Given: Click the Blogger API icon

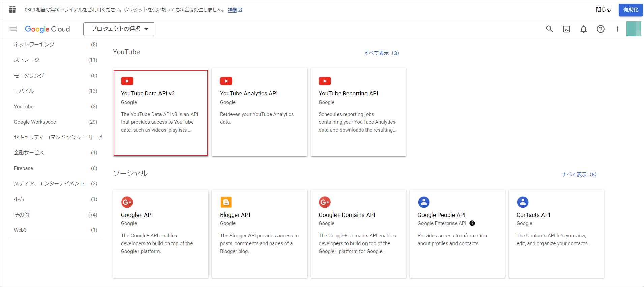Looking at the screenshot, I should (226, 202).
